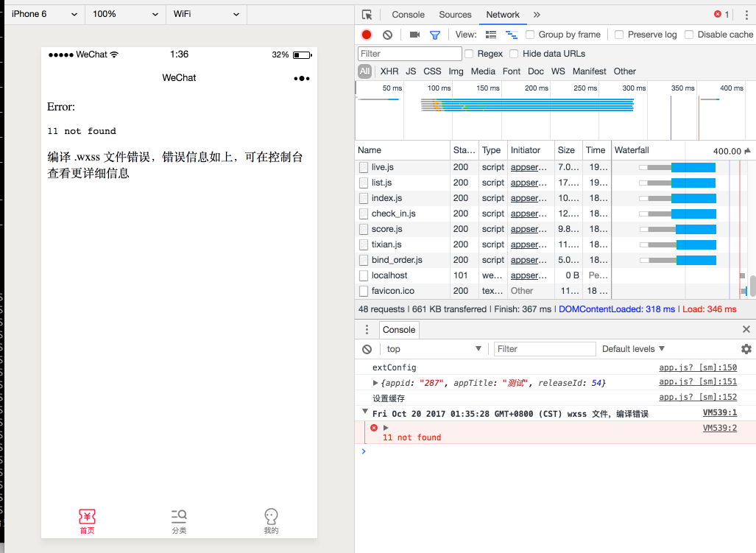Show more DevTools tabs chevron

537,15
